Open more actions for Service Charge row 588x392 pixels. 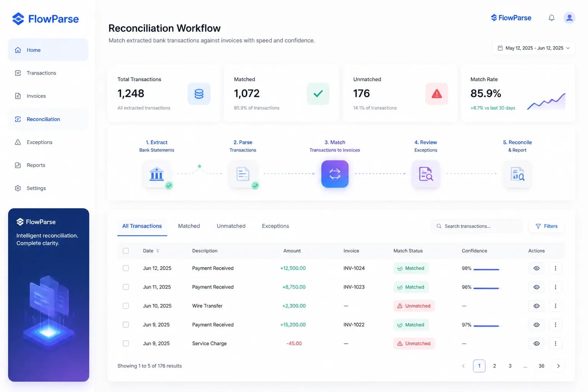click(x=555, y=343)
